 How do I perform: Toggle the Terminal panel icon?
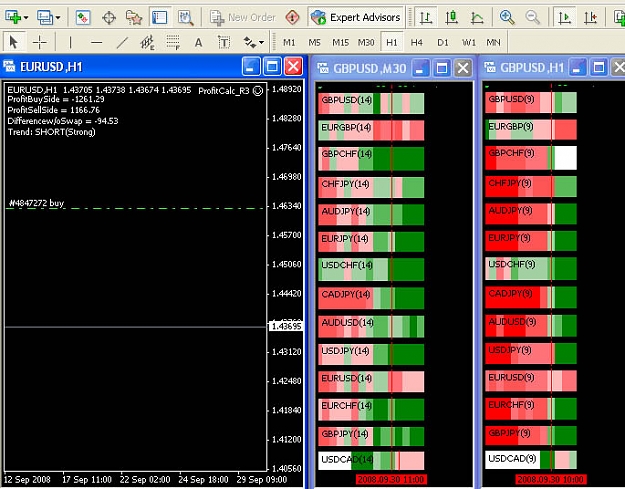click(159, 17)
